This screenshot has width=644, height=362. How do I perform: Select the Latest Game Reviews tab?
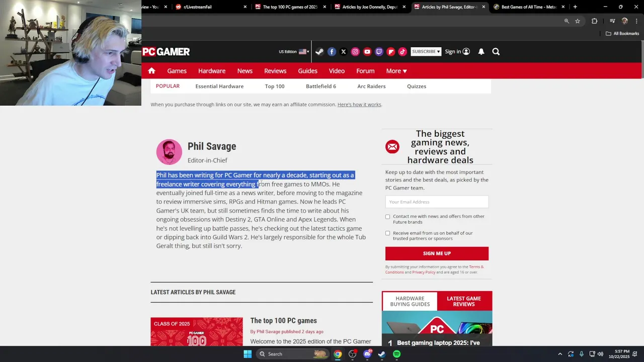pos(464,301)
